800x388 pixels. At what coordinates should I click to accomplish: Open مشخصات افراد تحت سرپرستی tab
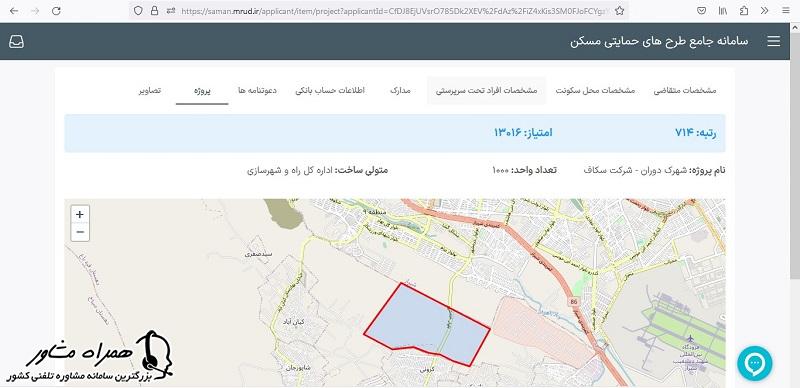click(x=486, y=90)
